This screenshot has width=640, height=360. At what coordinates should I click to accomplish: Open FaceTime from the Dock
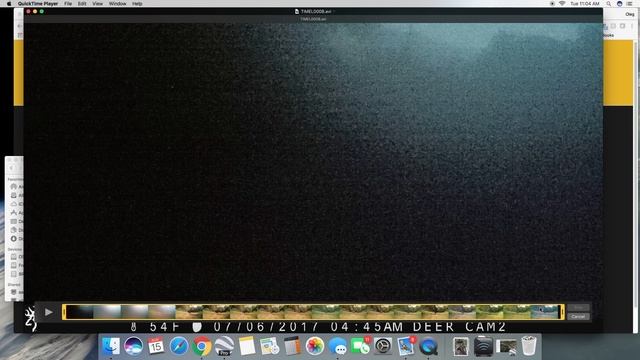[x=360, y=346]
